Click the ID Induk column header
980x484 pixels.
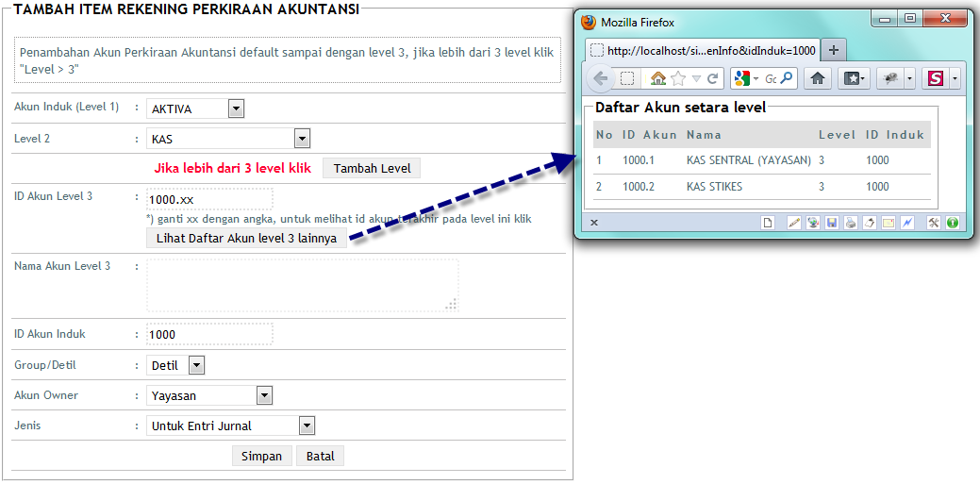coord(895,134)
